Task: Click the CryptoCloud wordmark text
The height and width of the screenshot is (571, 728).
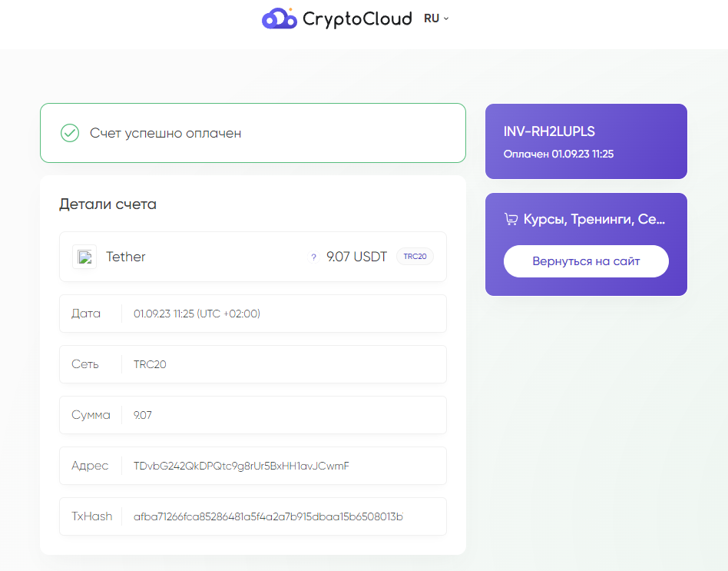Action: (357, 19)
